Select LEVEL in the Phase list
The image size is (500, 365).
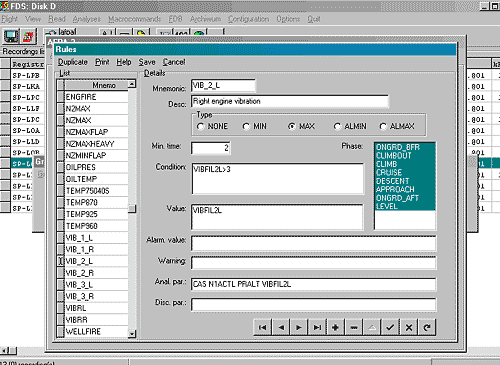pos(405,206)
